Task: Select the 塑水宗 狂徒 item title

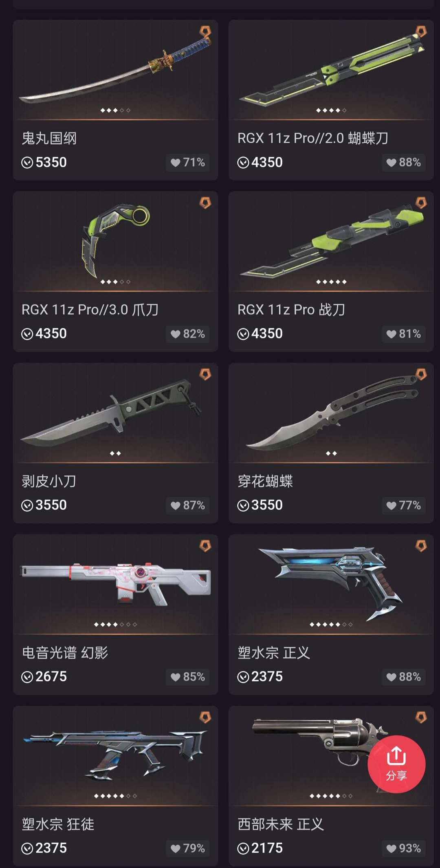Action: [58, 824]
